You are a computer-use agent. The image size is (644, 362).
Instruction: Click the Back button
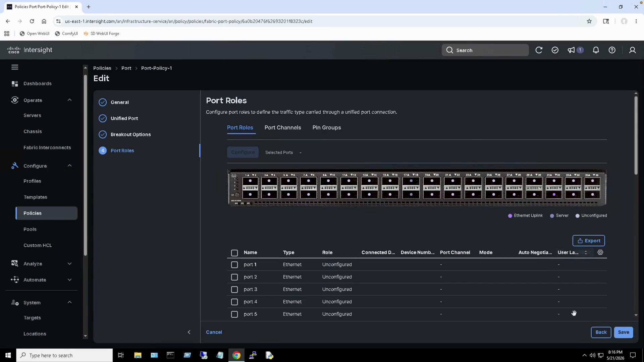pos(601,332)
